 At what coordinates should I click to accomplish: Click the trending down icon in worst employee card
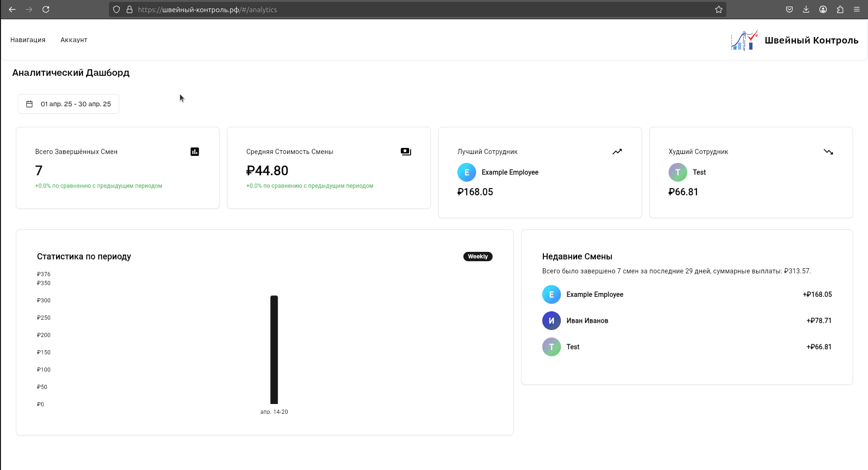click(828, 152)
